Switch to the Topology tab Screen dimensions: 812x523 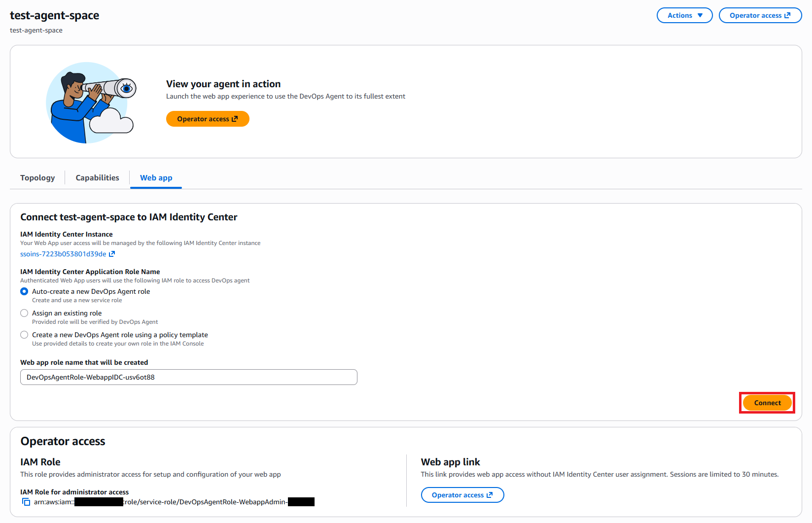[37, 177]
